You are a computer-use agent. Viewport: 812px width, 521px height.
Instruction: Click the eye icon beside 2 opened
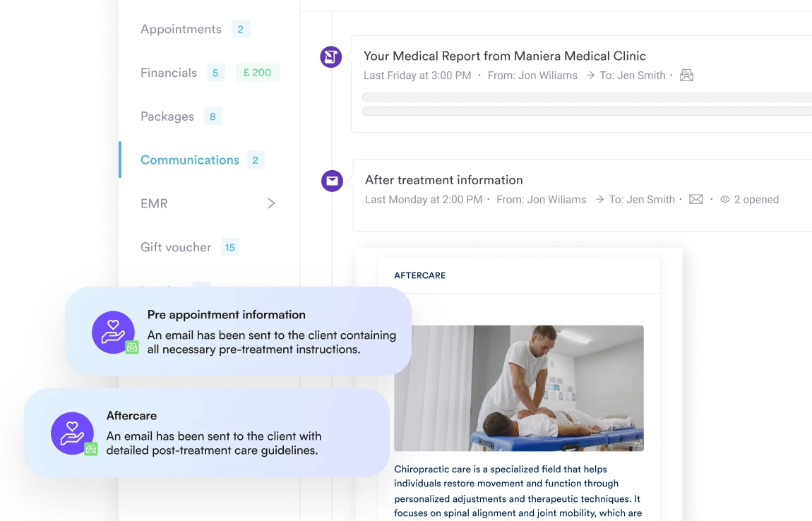(725, 199)
